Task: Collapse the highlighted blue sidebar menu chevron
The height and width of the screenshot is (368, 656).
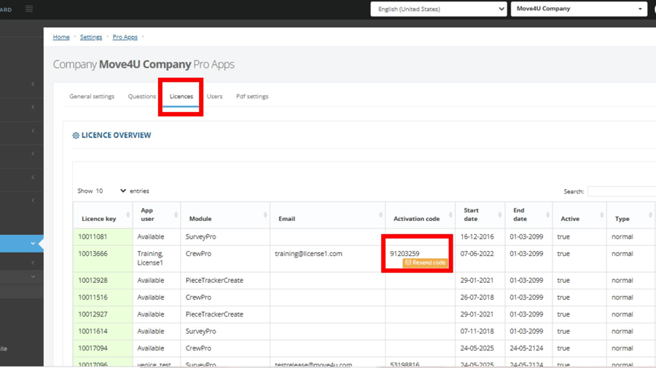Action: coord(33,243)
